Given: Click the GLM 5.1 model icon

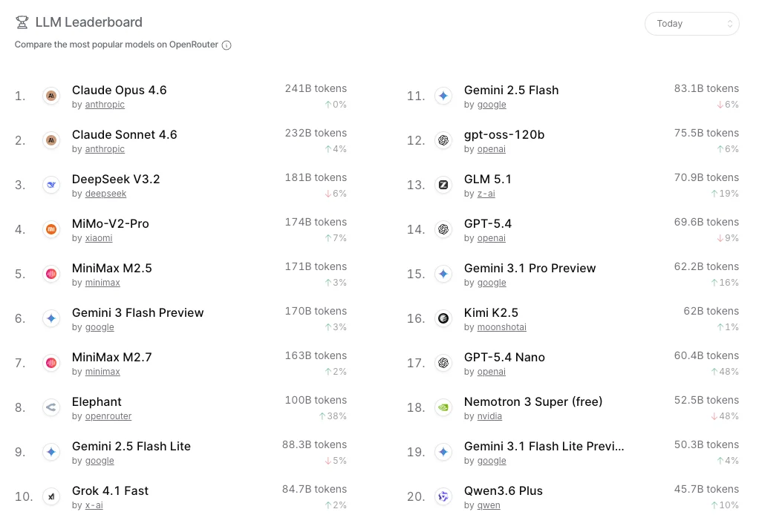Looking at the screenshot, I should coord(443,185).
